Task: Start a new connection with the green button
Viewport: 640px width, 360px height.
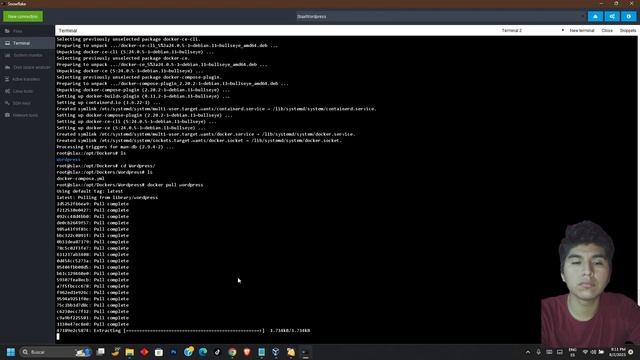Action: point(23,16)
